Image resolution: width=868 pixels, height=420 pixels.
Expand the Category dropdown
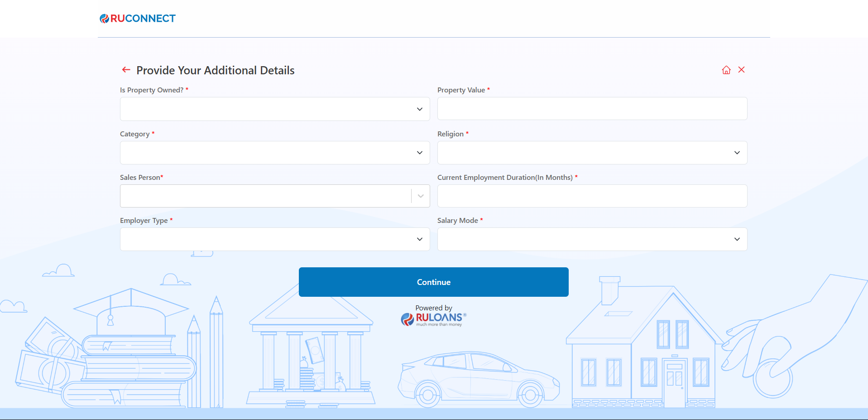click(x=274, y=153)
